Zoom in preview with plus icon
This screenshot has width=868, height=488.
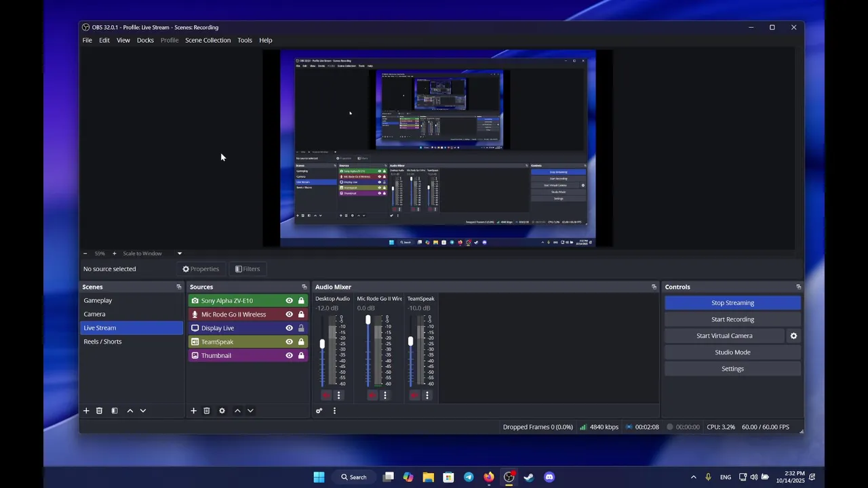point(114,253)
